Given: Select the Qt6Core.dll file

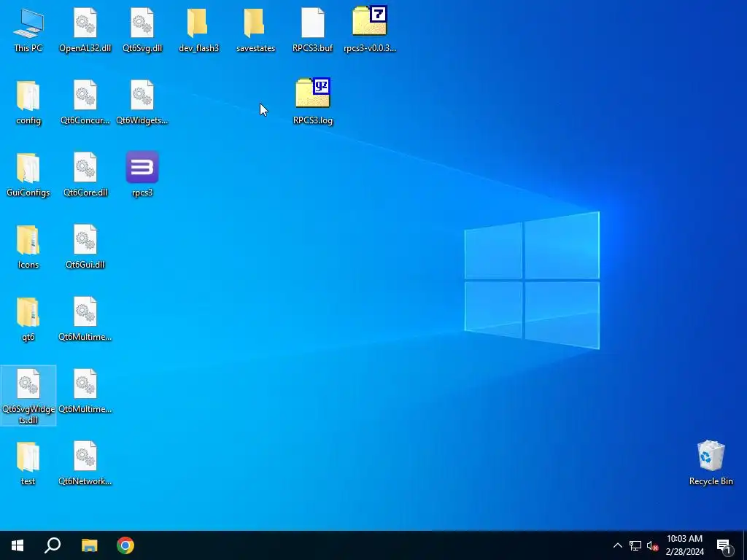Looking at the screenshot, I should 85,174.
